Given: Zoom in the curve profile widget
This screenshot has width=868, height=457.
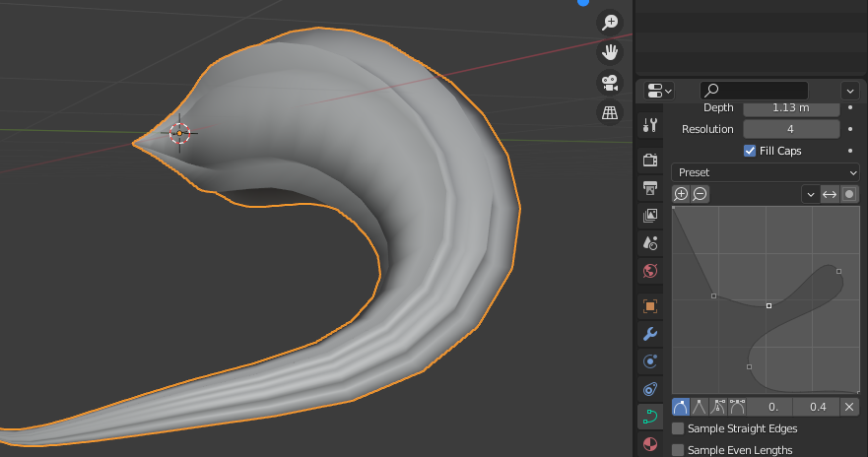Looking at the screenshot, I should pos(681,194).
